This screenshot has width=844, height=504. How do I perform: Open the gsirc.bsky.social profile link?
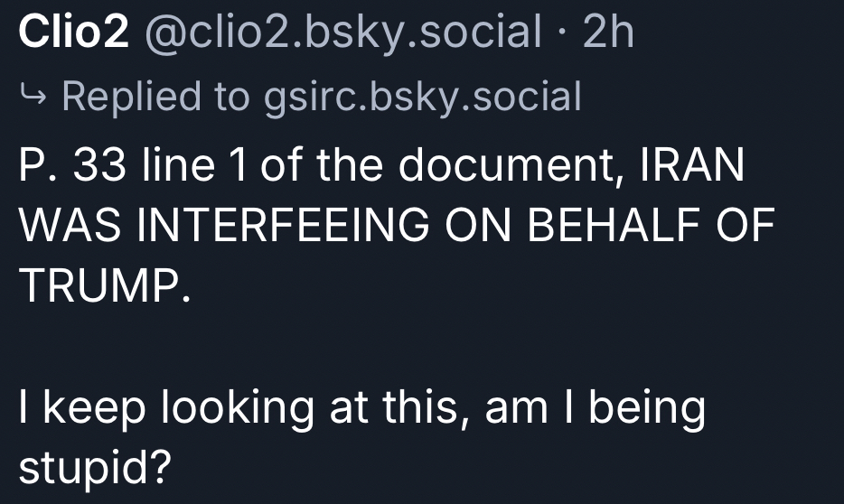point(423,96)
